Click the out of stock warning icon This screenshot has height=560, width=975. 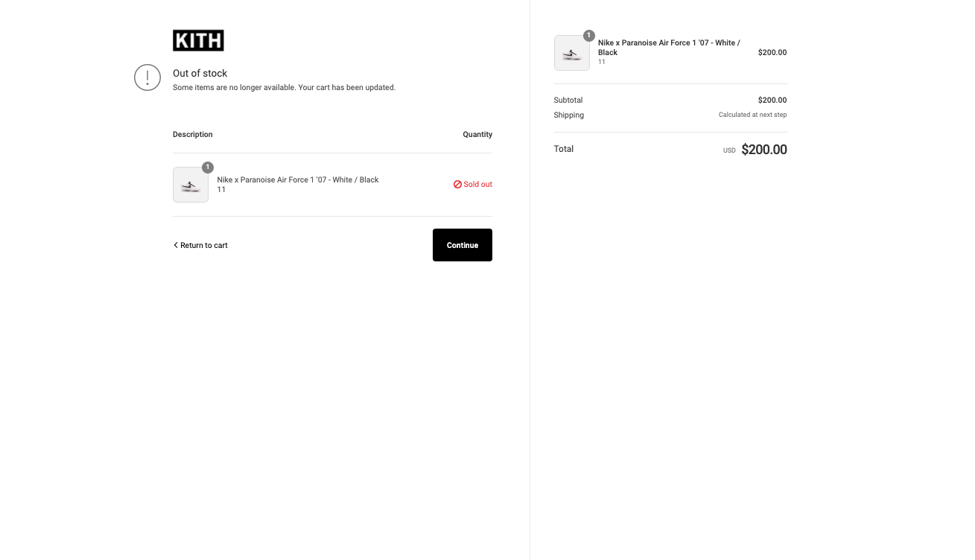[x=147, y=77]
